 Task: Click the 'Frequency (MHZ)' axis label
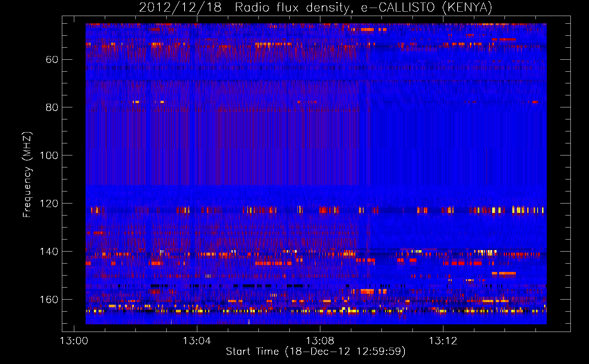[27, 174]
